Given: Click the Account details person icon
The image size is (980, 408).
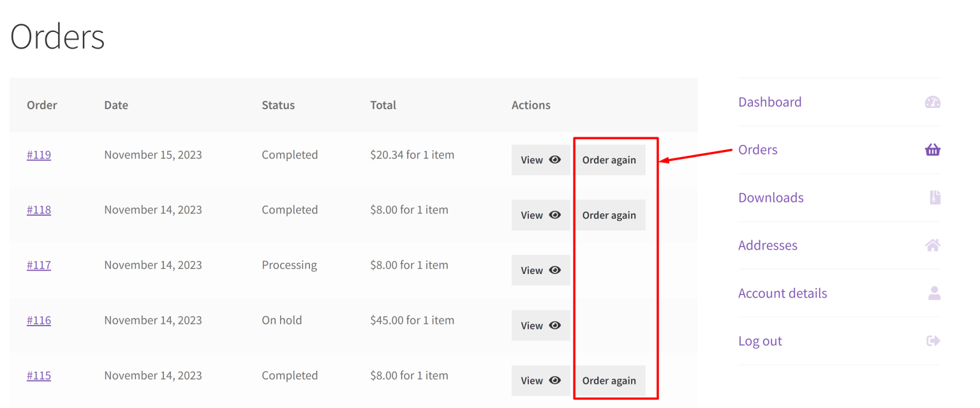Looking at the screenshot, I should click(934, 292).
